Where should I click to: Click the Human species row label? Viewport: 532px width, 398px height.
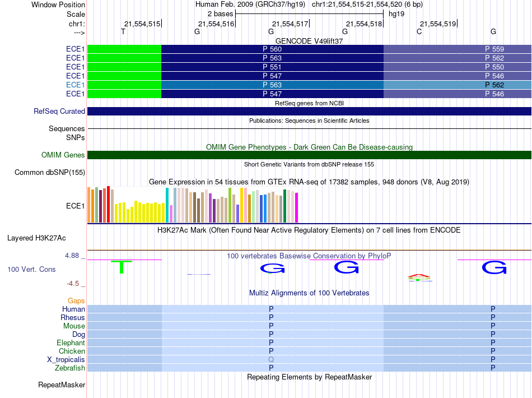pos(73,309)
